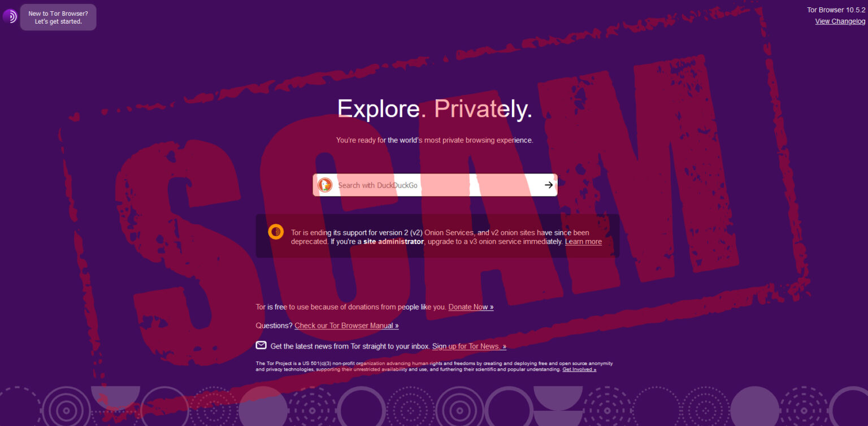Image resolution: width=868 pixels, height=426 pixels.
Task: Submit search with the arrow icon
Action: pyautogui.click(x=548, y=185)
